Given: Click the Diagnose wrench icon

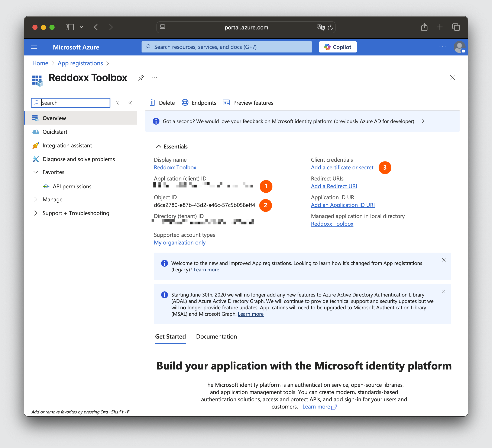Looking at the screenshot, I should [x=36, y=159].
